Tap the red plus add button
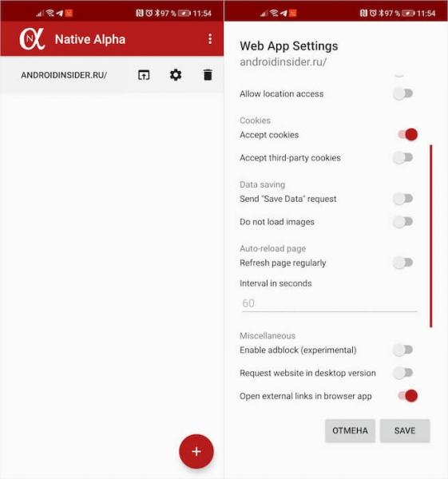The height and width of the screenshot is (479, 448). (x=196, y=451)
